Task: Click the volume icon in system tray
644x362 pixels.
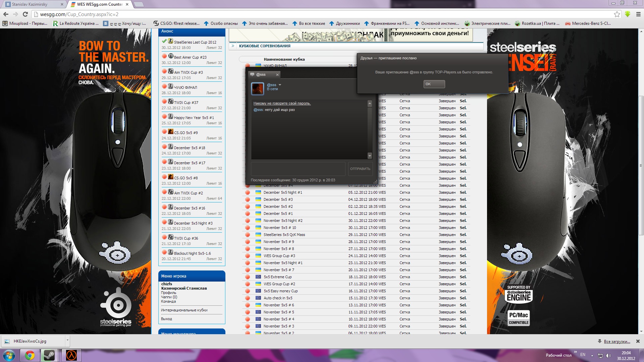Action: (x=608, y=355)
